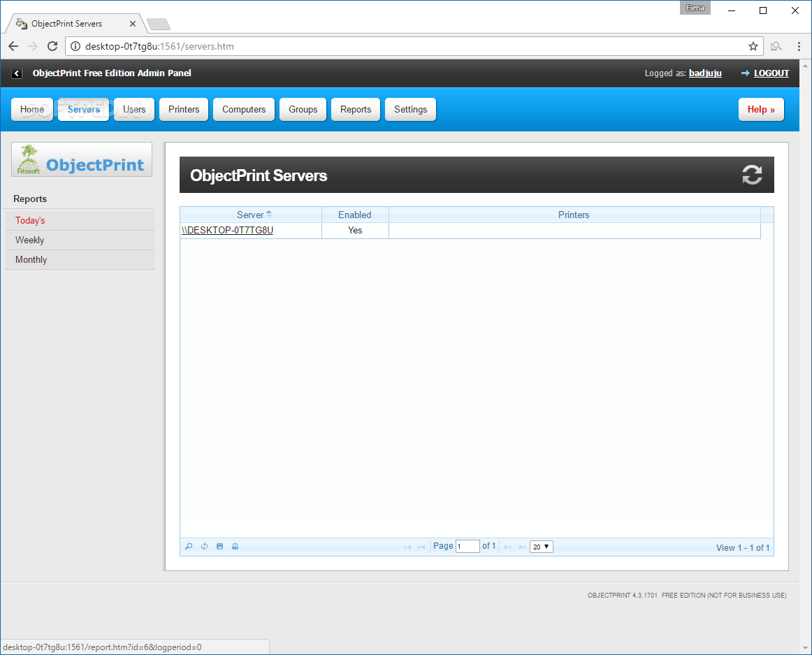
Task: Click the browser vertical scrollbar
Action: (x=805, y=357)
